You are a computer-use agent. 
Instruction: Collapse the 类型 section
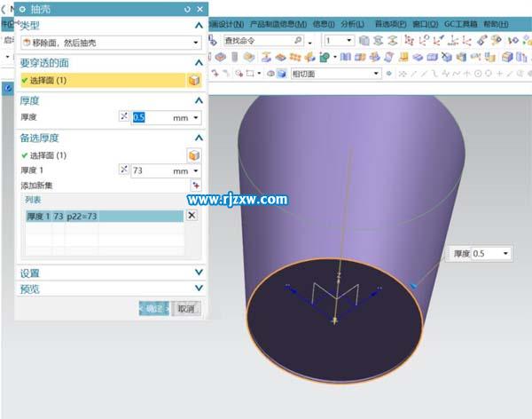point(198,25)
